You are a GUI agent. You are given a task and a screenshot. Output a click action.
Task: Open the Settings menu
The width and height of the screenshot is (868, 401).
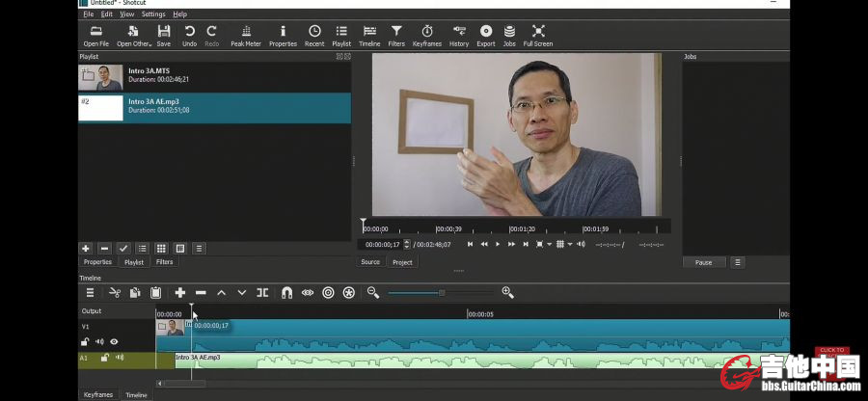coord(153,14)
